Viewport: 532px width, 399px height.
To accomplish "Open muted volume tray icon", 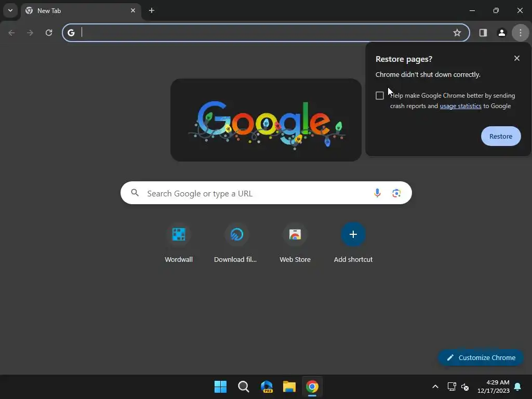I will tap(465, 387).
